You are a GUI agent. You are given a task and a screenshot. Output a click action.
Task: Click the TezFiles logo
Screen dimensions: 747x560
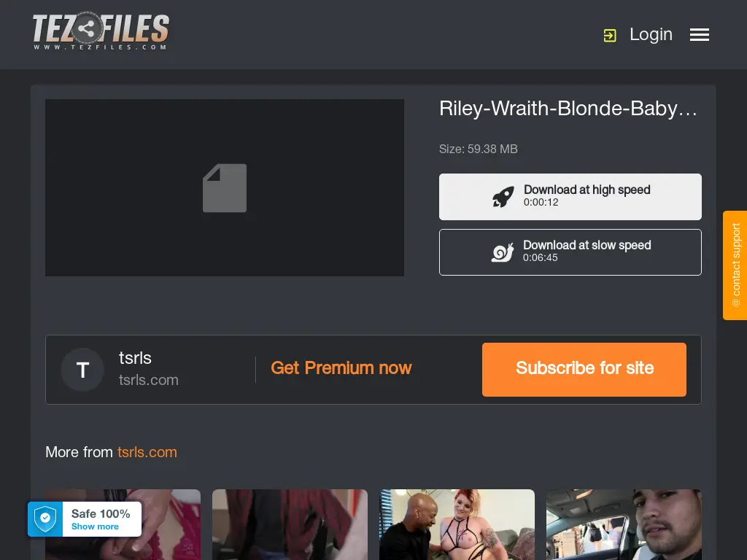point(101,31)
